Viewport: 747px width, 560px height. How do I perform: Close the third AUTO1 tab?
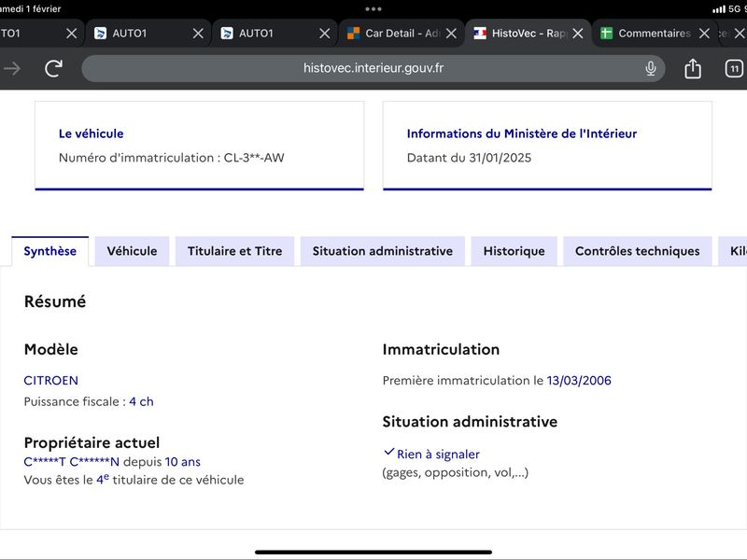pos(324,34)
